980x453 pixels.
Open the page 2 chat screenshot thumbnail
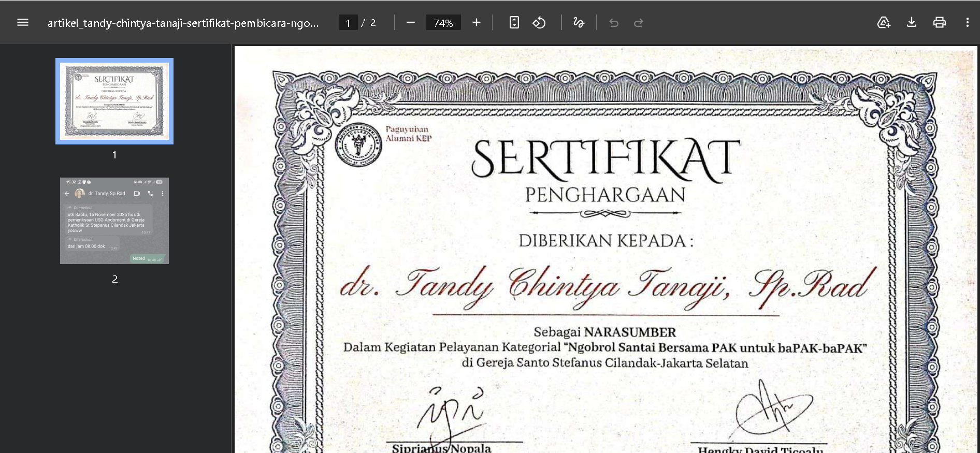(114, 221)
